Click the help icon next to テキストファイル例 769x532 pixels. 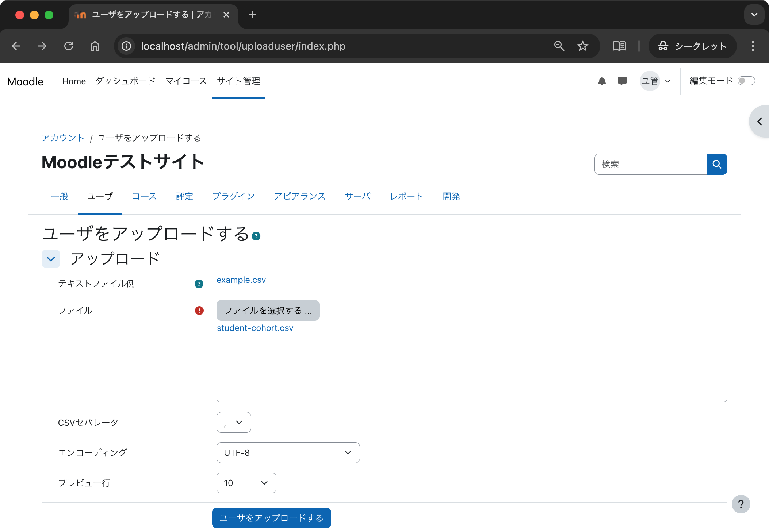click(x=199, y=284)
